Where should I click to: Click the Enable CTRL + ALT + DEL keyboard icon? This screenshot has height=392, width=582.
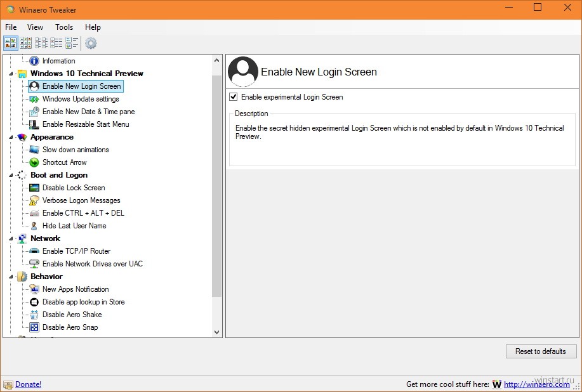click(x=34, y=213)
